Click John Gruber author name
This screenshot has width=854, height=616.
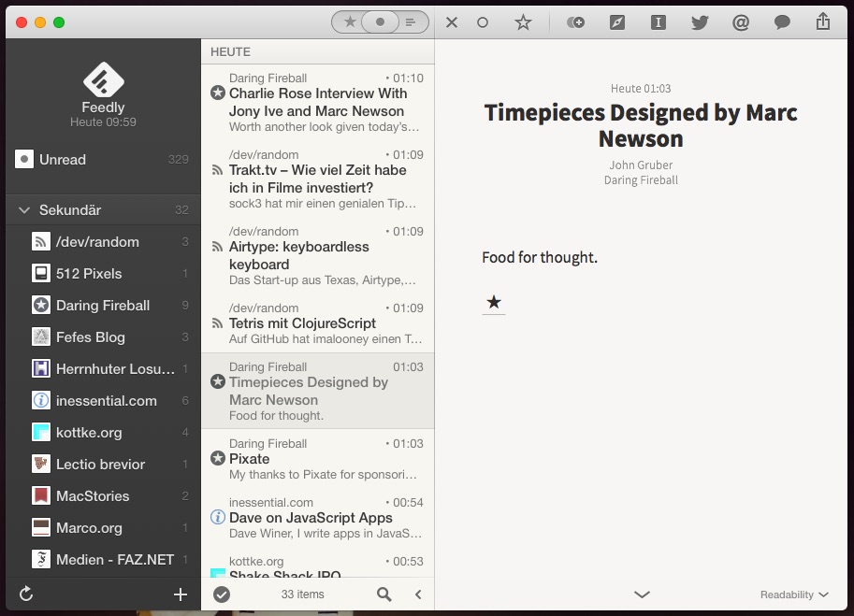tap(641, 165)
